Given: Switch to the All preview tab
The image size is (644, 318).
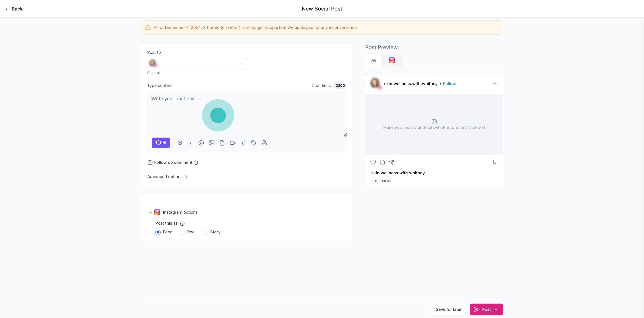Looking at the screenshot, I should pos(373,60).
